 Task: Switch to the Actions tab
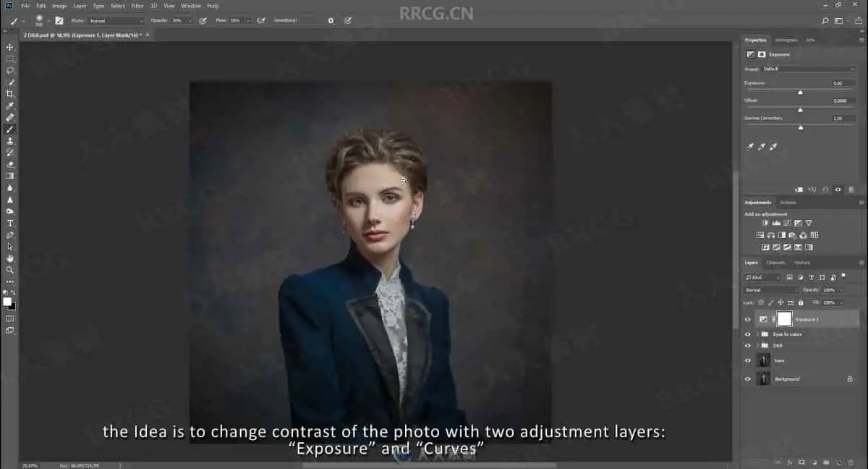coord(788,203)
